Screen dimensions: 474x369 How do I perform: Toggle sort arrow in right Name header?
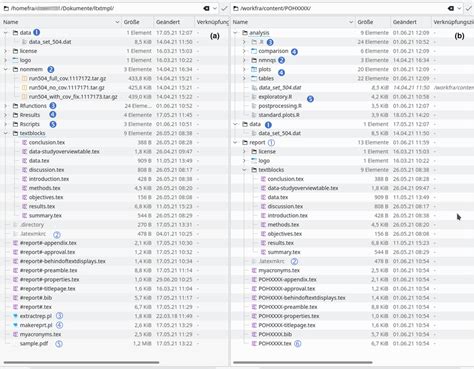tap(351, 22)
